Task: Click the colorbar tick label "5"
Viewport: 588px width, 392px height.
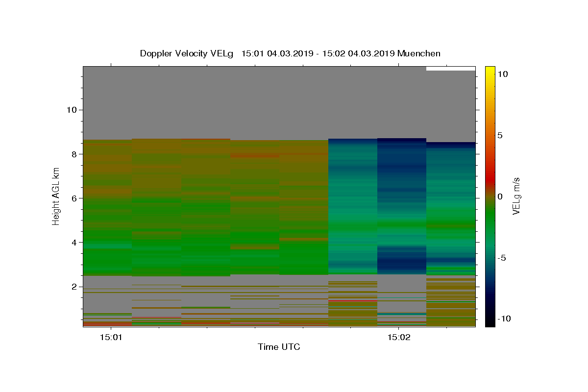Action: coord(500,135)
